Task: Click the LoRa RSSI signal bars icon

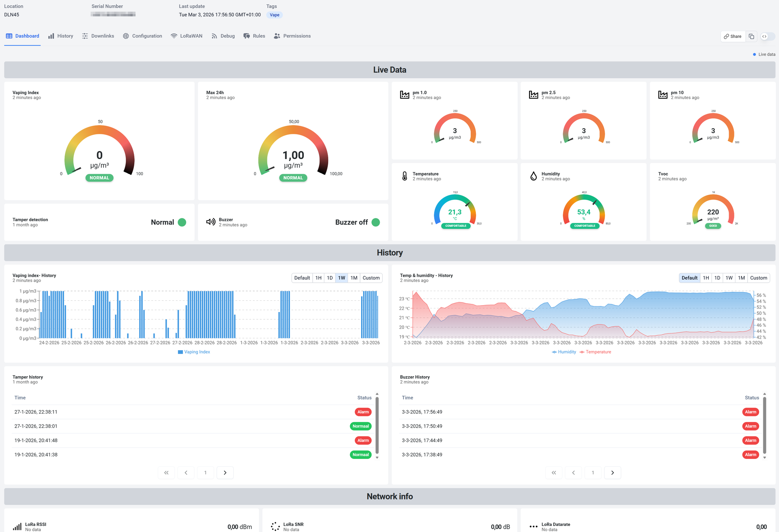Action: (17, 527)
